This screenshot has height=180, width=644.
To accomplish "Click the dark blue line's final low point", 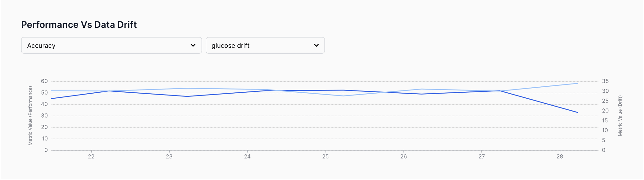I will [x=577, y=112].
